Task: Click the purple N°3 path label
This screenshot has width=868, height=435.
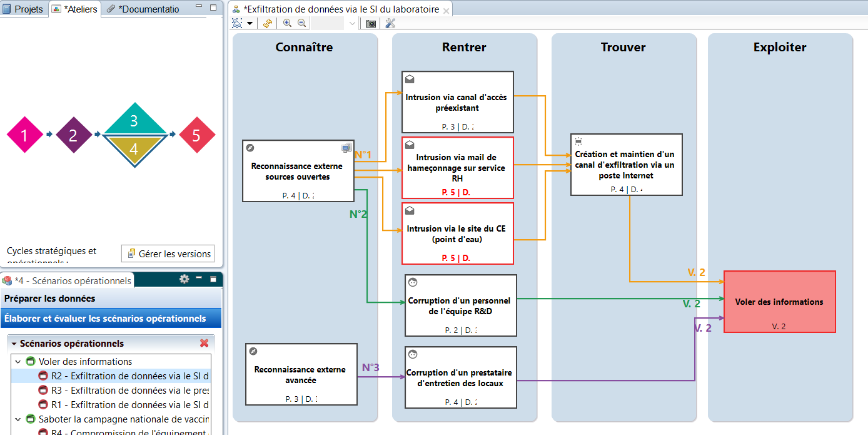Action: pyautogui.click(x=370, y=367)
